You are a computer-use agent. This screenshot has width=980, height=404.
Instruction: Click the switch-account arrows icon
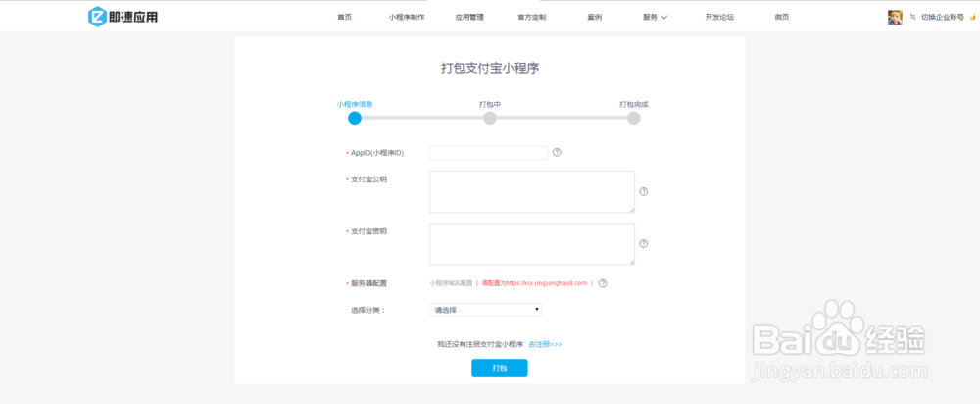coord(912,17)
